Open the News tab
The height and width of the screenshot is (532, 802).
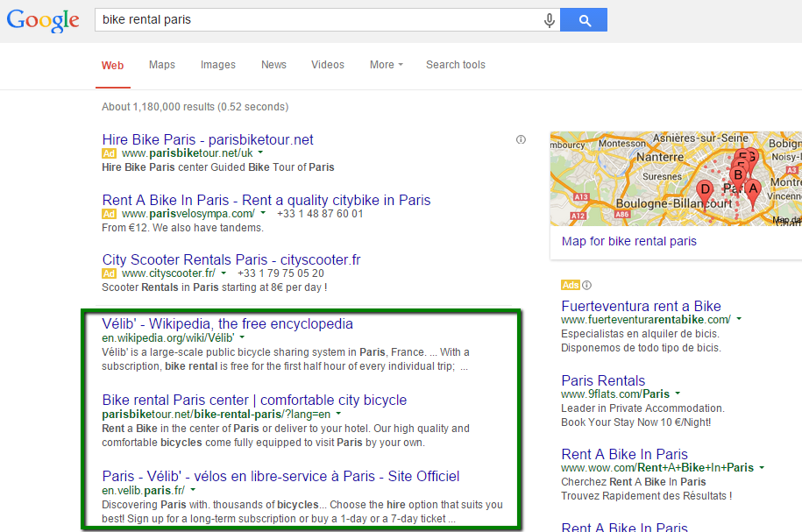(273, 65)
